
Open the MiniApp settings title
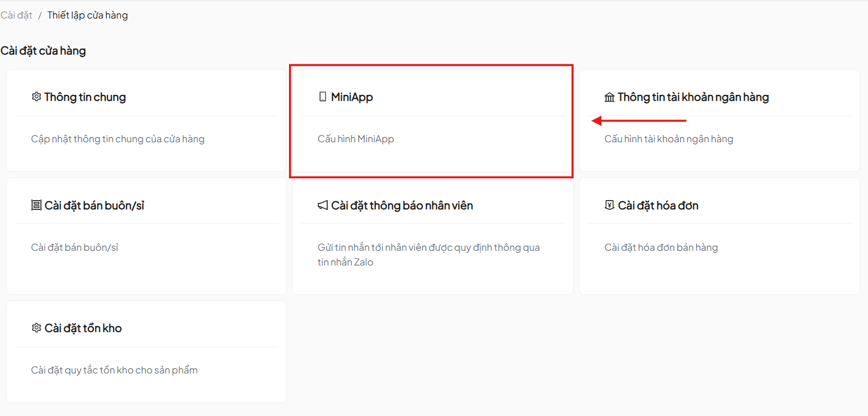[352, 97]
